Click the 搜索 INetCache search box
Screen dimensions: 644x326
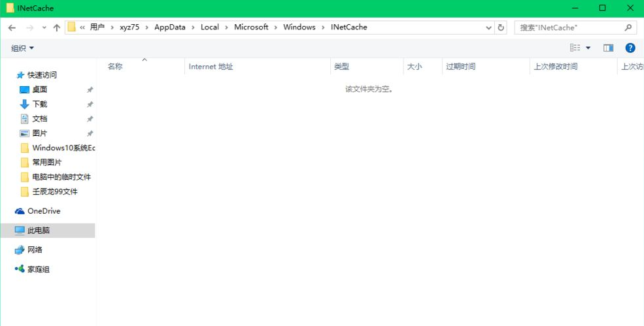pyautogui.click(x=569, y=27)
